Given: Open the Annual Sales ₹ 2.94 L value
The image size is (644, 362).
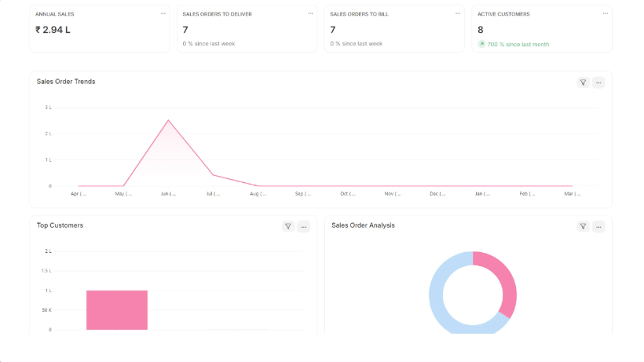Looking at the screenshot, I should pyautogui.click(x=53, y=30).
